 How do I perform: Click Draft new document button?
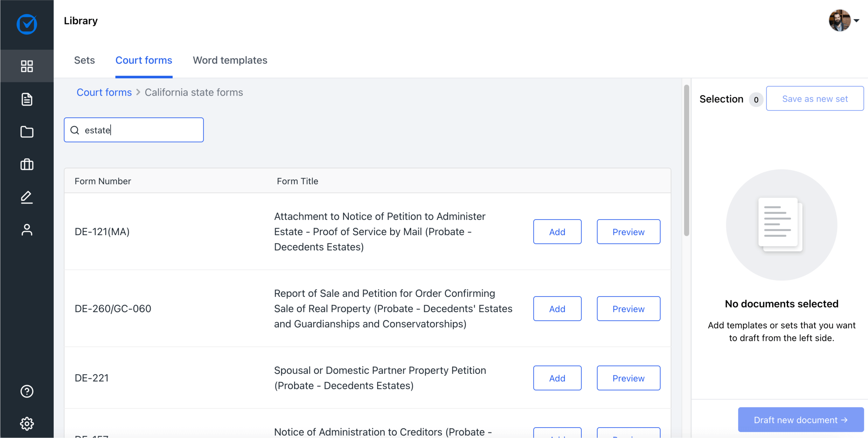point(800,420)
